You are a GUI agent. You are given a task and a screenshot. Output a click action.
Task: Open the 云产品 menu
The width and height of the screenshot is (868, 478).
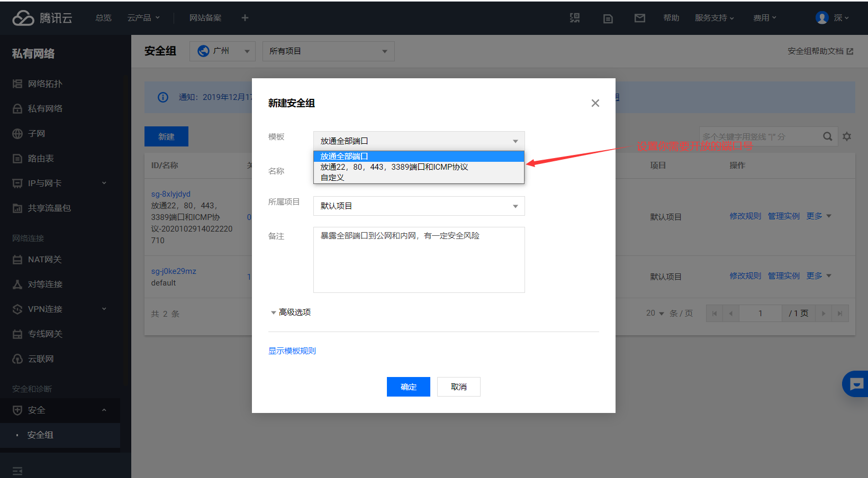pyautogui.click(x=143, y=18)
